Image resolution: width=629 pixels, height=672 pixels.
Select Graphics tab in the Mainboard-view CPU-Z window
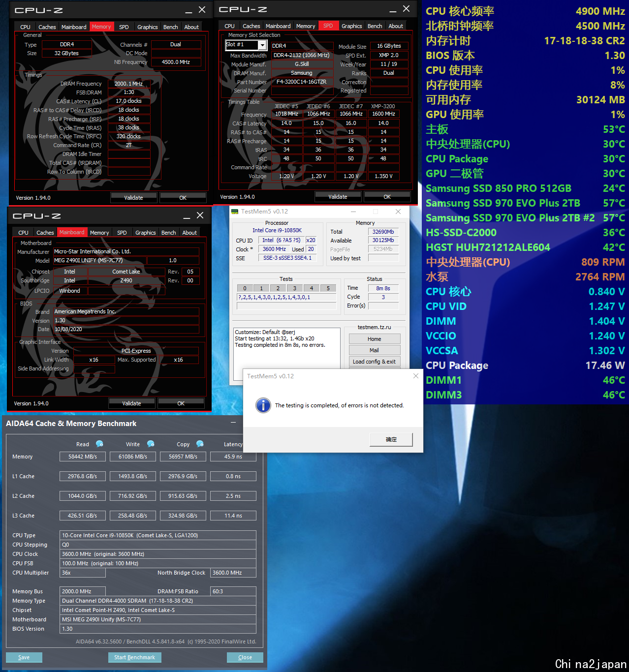[146, 233]
